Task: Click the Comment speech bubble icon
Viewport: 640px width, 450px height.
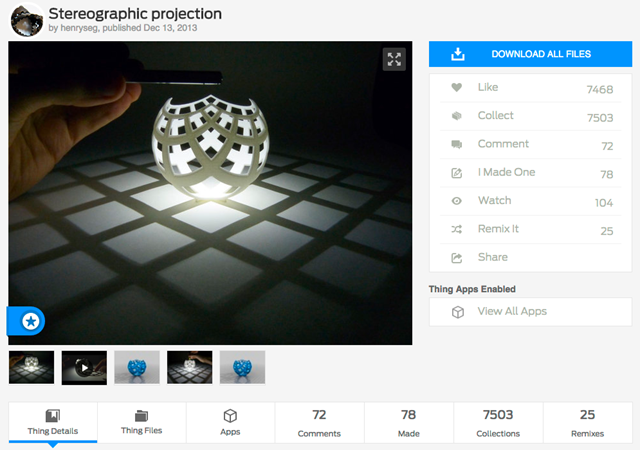Action: [x=457, y=144]
